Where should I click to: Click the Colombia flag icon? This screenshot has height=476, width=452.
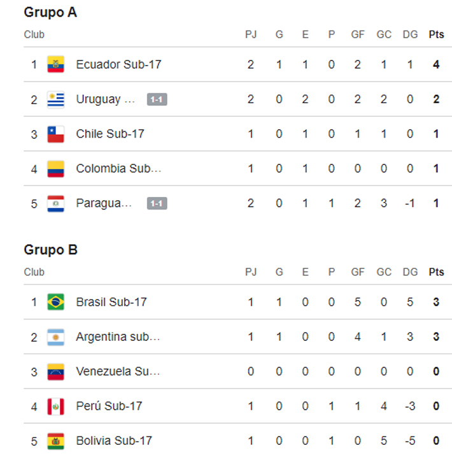(56, 169)
